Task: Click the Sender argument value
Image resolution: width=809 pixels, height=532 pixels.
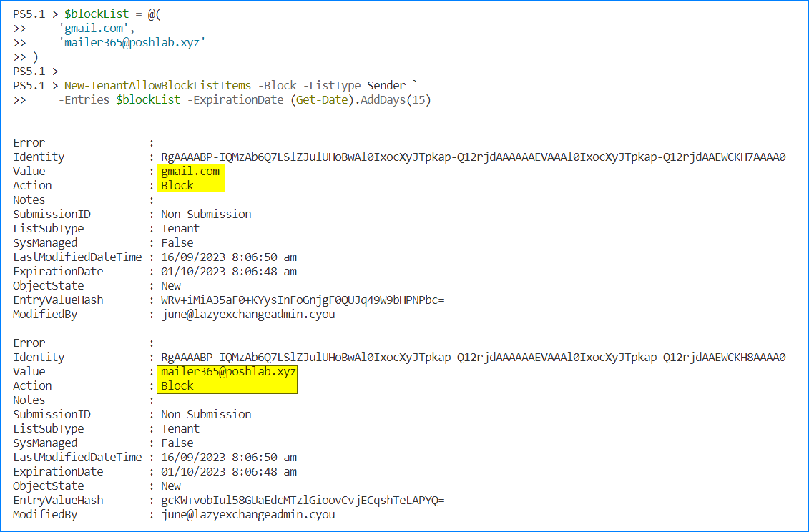Action: [386, 85]
